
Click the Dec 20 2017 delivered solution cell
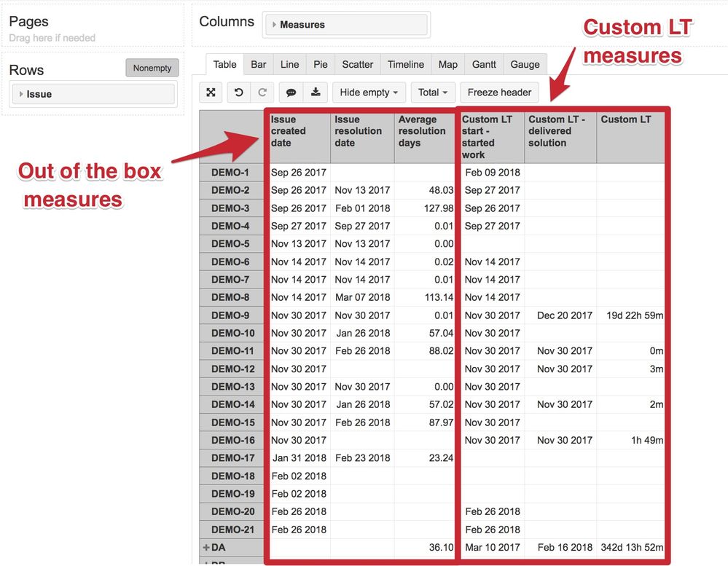[x=560, y=315]
